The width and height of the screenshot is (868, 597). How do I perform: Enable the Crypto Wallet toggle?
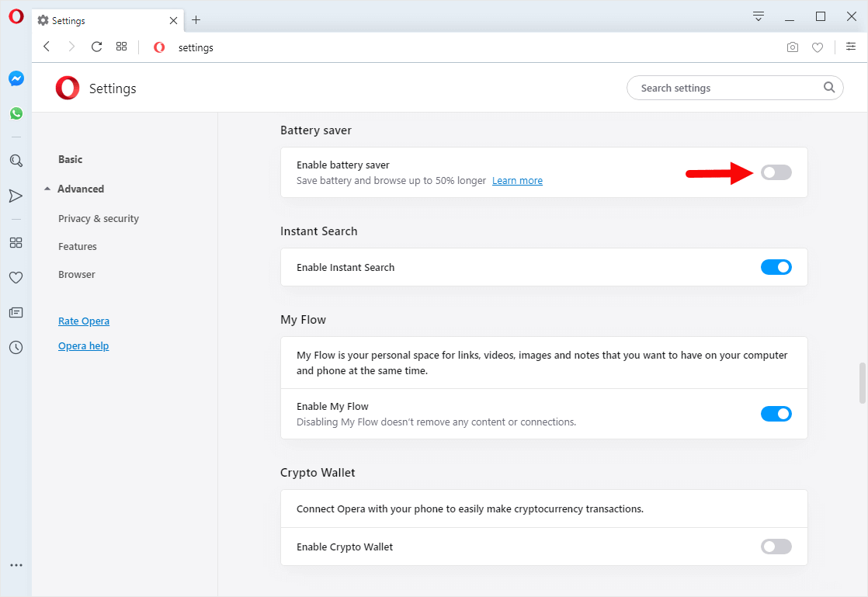pyautogui.click(x=776, y=547)
